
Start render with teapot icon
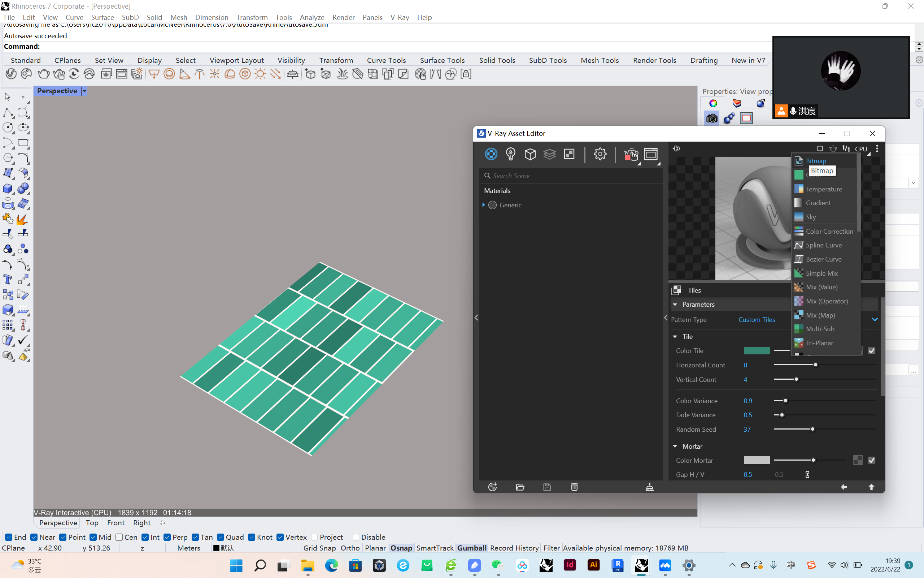[631, 155]
